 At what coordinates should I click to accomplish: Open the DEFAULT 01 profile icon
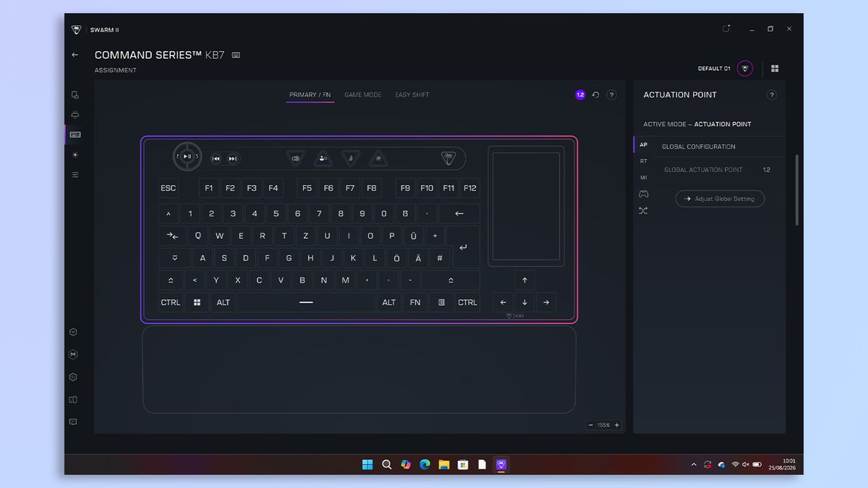tap(745, 69)
